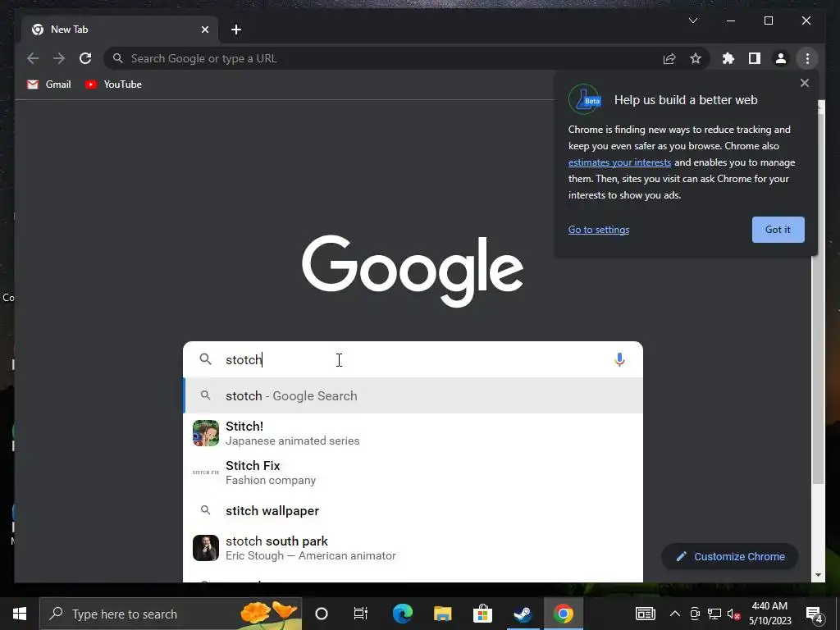
Task: Open the Windows Start menu
Action: [20, 614]
